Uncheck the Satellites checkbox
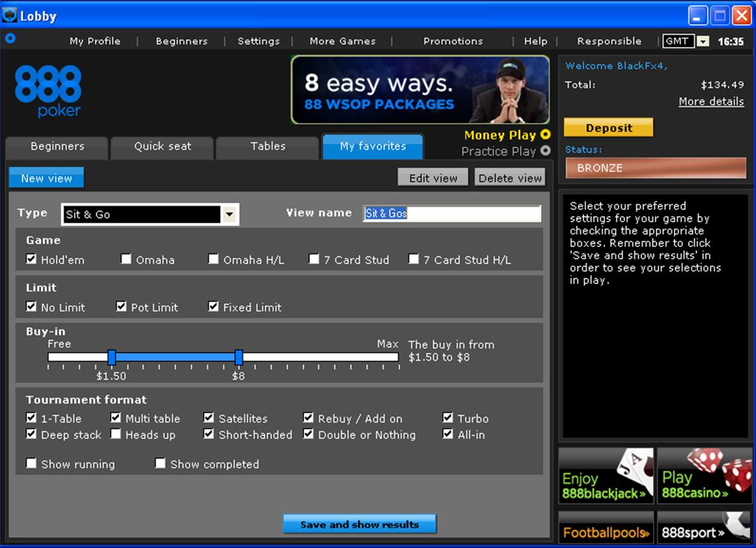 click(209, 417)
